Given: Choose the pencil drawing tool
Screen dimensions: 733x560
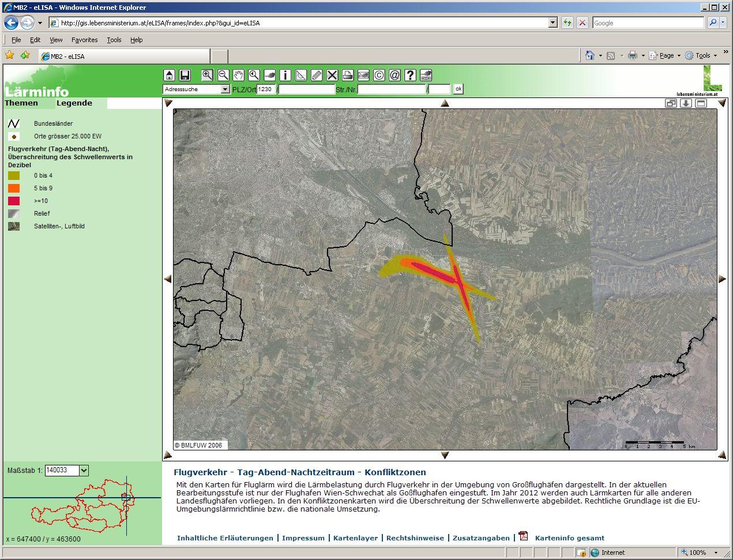Looking at the screenshot, I should click(317, 75).
